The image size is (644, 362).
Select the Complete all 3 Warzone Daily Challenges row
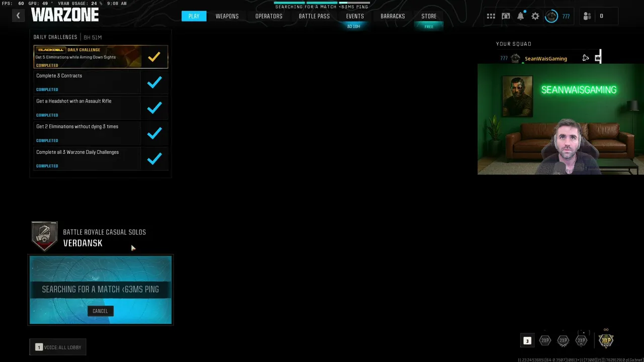click(101, 158)
